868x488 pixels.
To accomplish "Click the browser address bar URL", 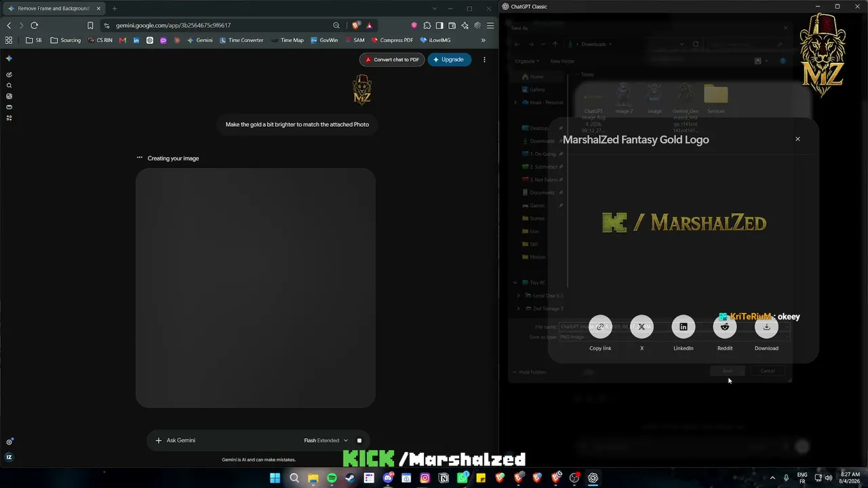I will (x=174, y=25).
